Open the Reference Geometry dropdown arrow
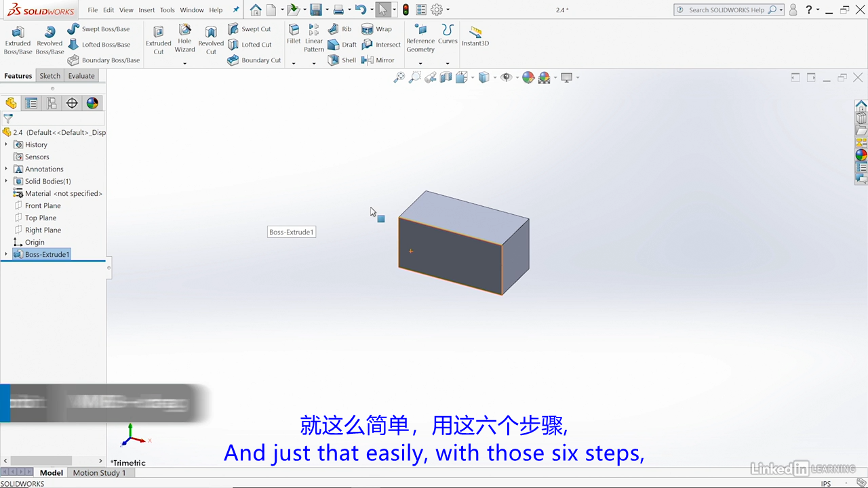 420,63
